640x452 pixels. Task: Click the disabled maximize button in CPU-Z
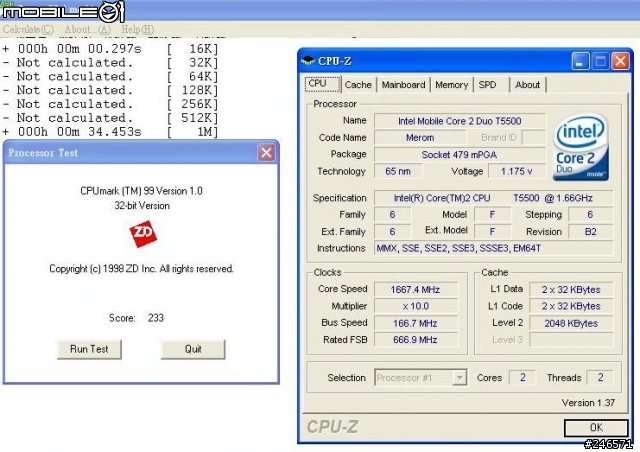tap(600, 61)
